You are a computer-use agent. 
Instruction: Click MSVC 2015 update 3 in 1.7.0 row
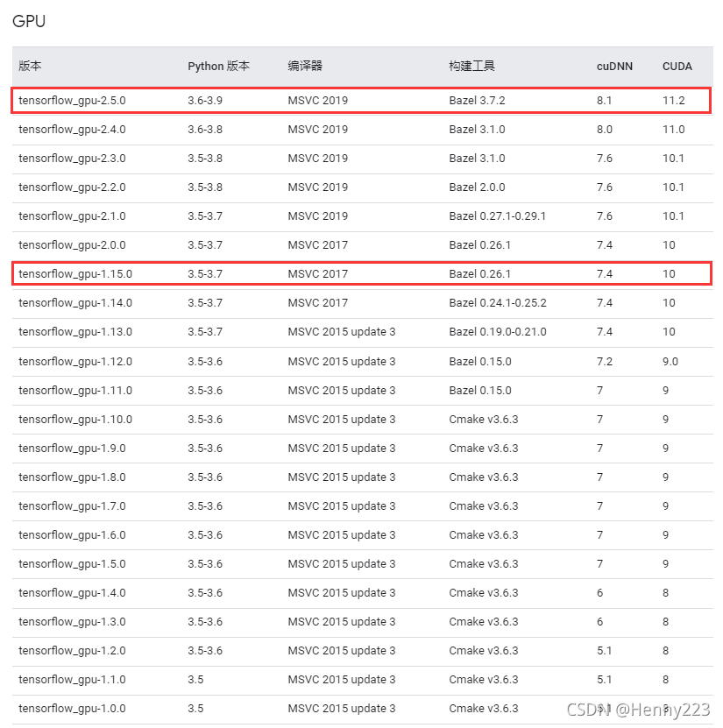click(341, 506)
